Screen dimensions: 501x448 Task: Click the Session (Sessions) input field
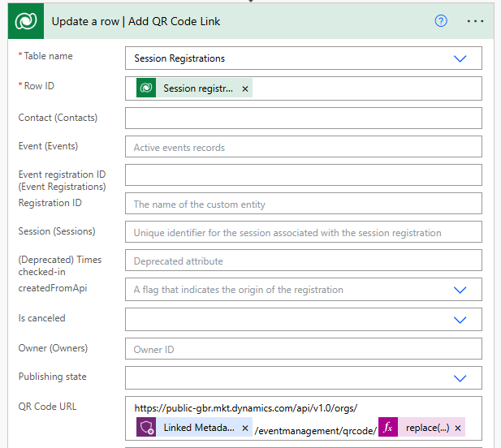pyautogui.click(x=303, y=232)
